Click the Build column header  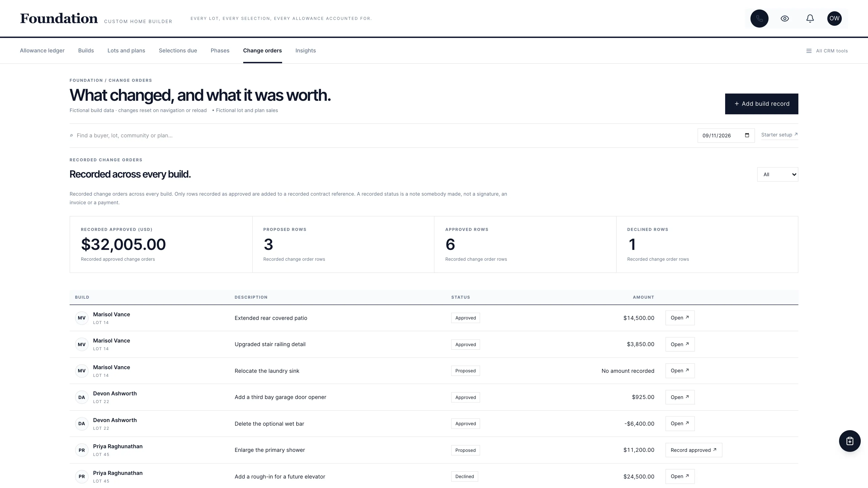(82, 297)
